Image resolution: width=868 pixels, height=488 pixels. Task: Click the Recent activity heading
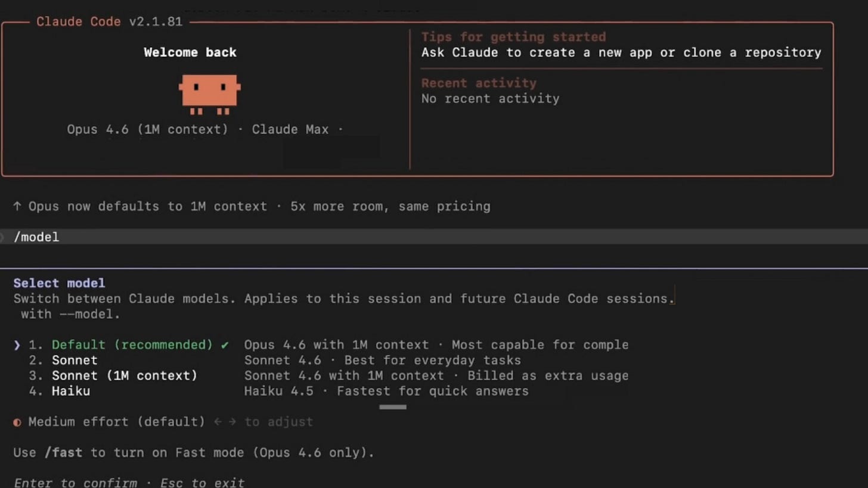[479, 83]
